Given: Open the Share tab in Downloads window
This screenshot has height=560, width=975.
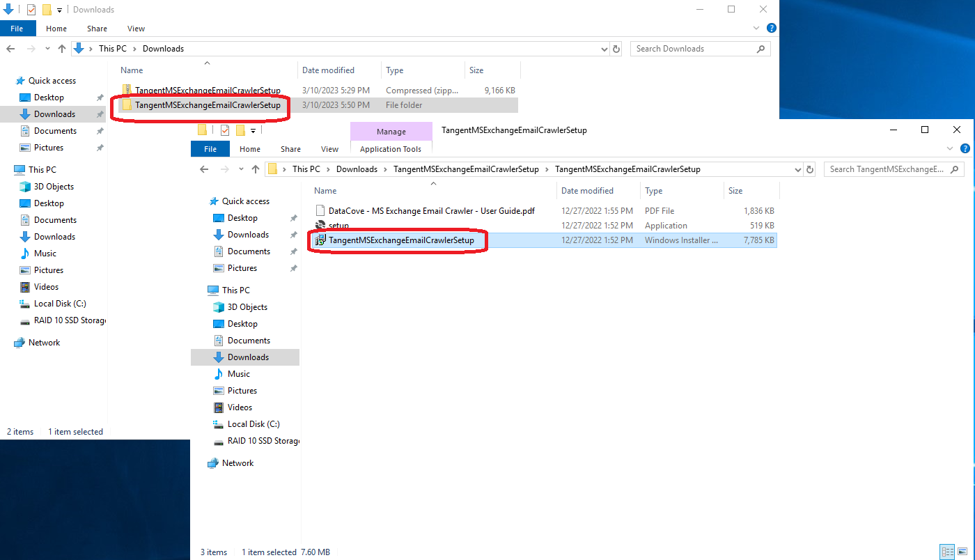Looking at the screenshot, I should pos(97,29).
